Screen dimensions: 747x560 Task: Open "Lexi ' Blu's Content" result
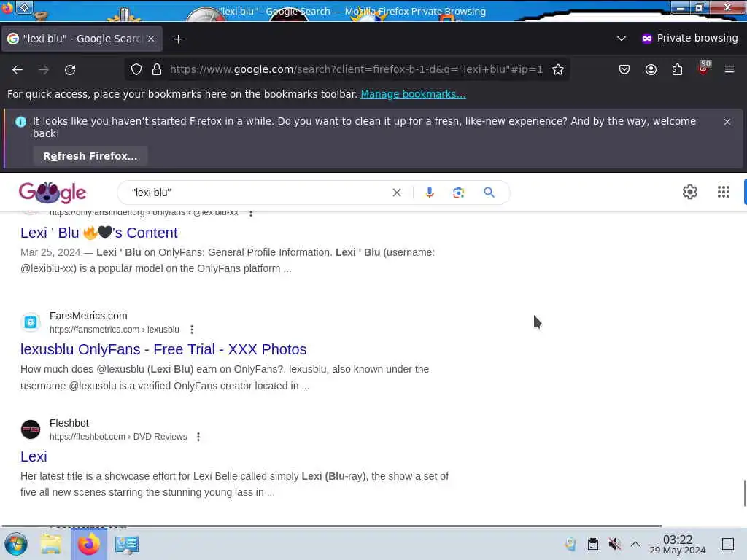(98, 233)
